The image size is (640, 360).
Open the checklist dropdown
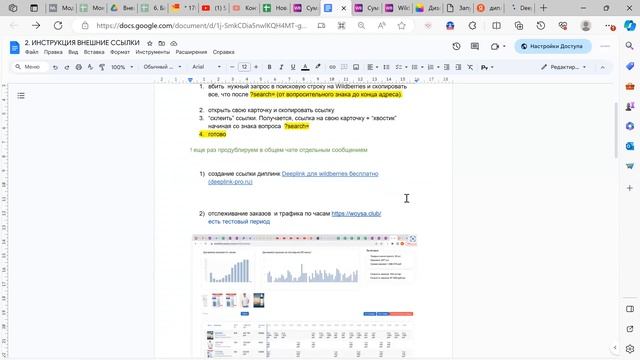coord(401,67)
